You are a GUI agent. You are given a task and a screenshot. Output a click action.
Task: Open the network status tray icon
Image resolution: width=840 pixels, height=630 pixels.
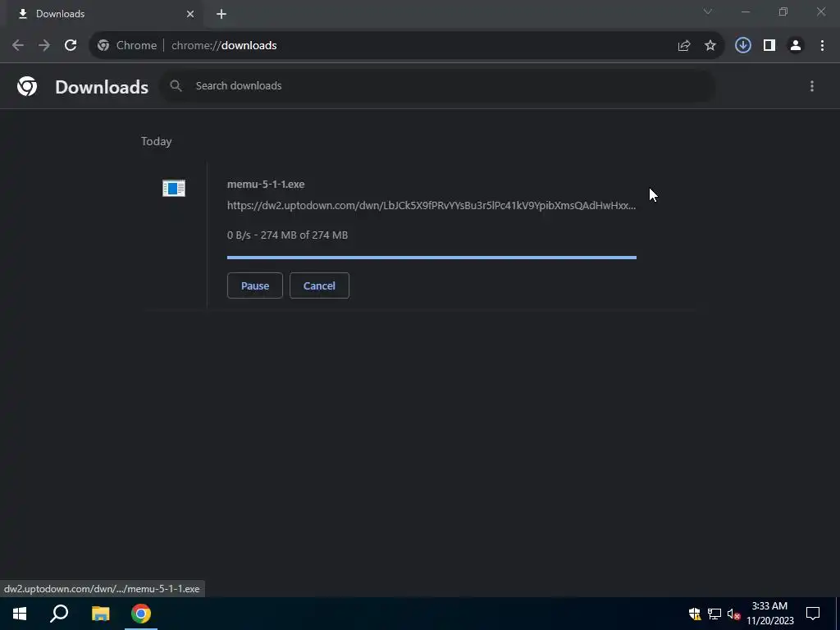(714, 614)
